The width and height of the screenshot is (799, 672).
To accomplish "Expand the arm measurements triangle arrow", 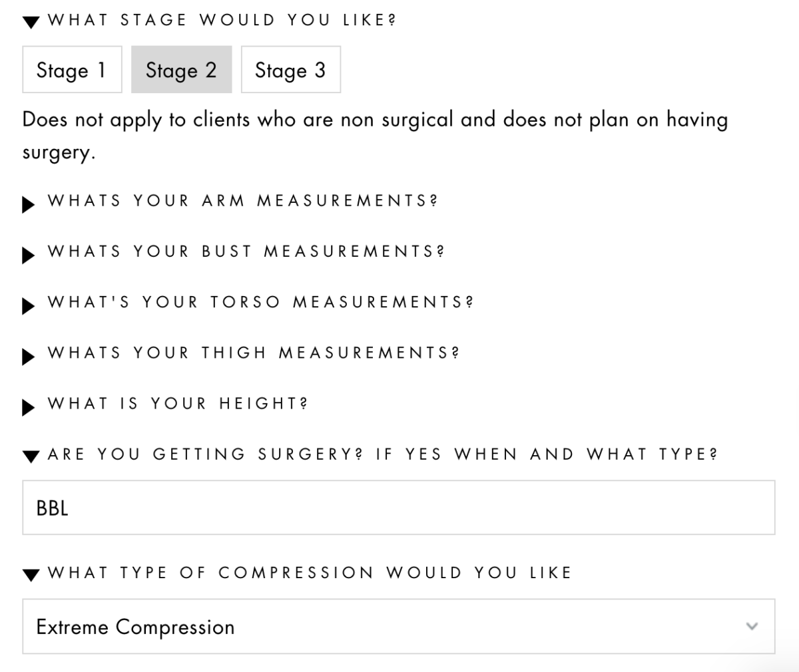I will point(29,204).
